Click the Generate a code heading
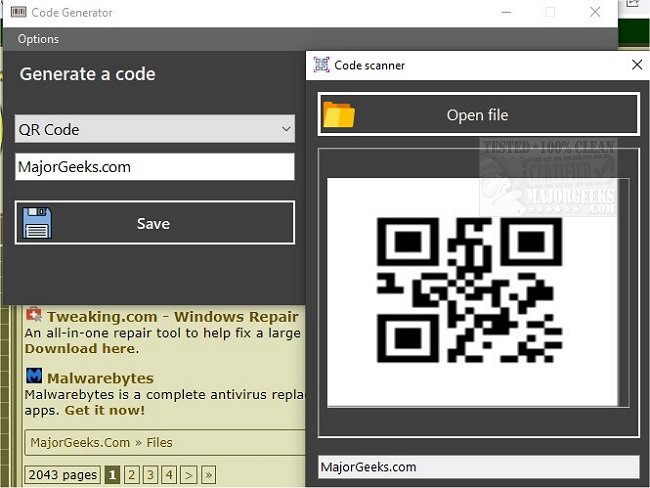Image resolution: width=650 pixels, height=488 pixels. (87, 74)
